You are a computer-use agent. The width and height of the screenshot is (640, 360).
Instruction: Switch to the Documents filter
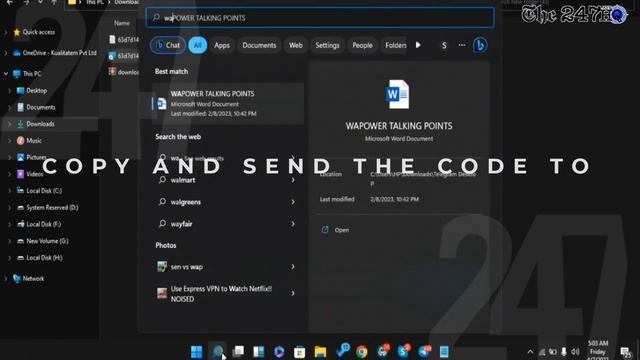[259, 45]
